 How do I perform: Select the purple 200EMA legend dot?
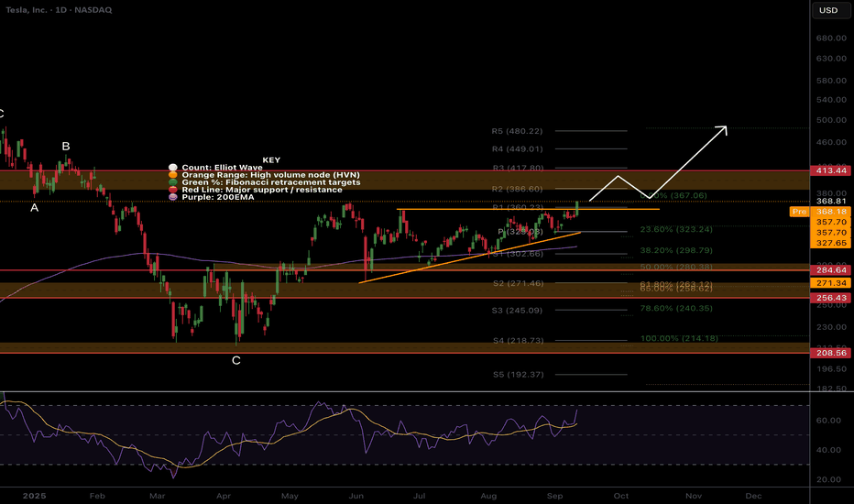(x=173, y=197)
